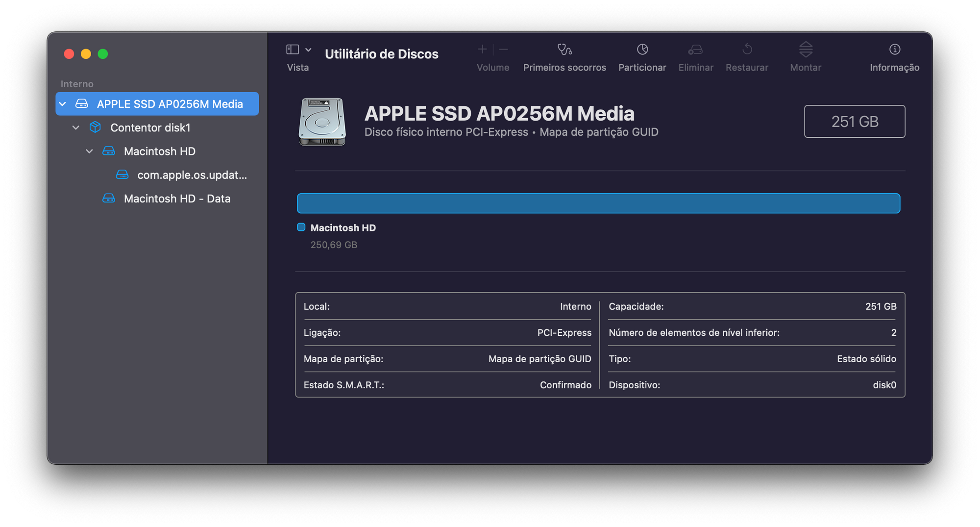Collapse the Contentor disk1 chevron

coord(76,127)
